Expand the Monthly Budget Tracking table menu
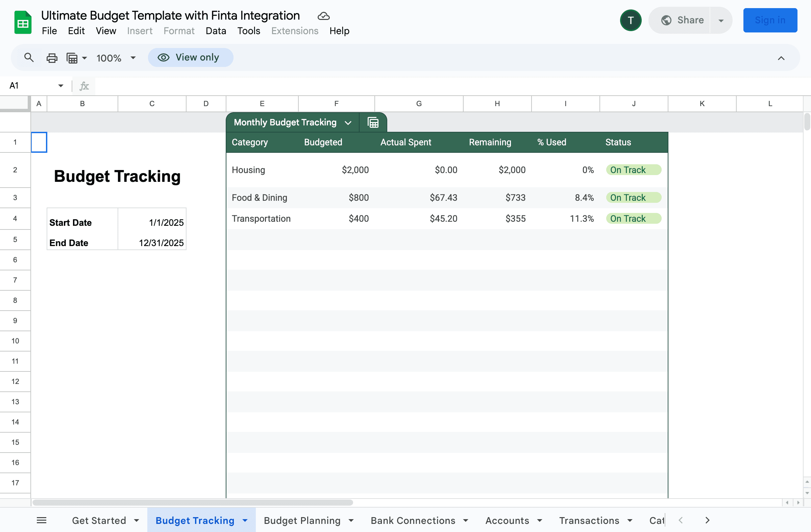This screenshot has height=532, width=811. coord(348,123)
